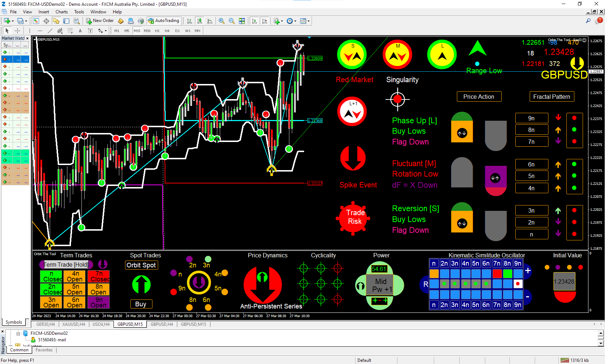Screen dimensions: 605x364
Task: Open a new chart via toolbar icon
Action: pos(7,21)
